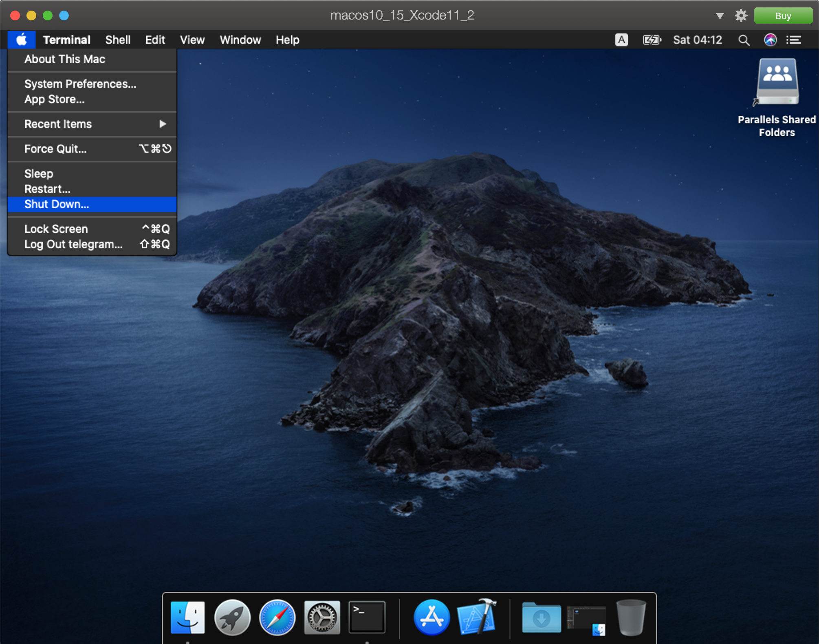Click the battery status indicator
819x644 pixels.
pos(652,40)
